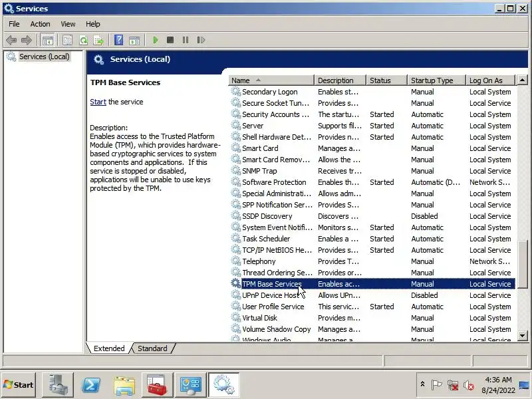Viewport: 532px width, 399px height.
Task: Click the Refresh toolbar icon
Action: coord(83,40)
